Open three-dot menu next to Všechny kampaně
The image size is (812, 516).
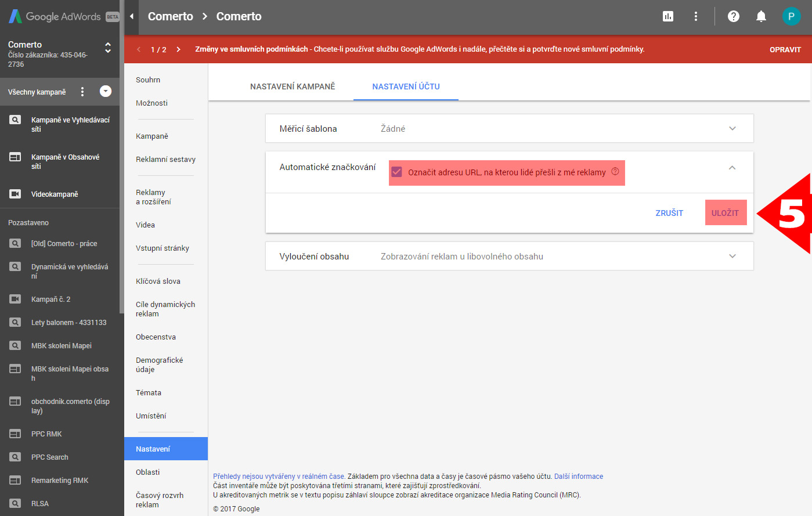82,92
